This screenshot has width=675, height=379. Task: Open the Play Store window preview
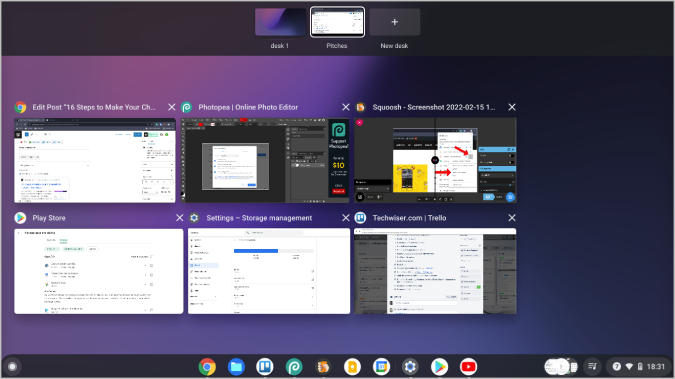click(99, 271)
